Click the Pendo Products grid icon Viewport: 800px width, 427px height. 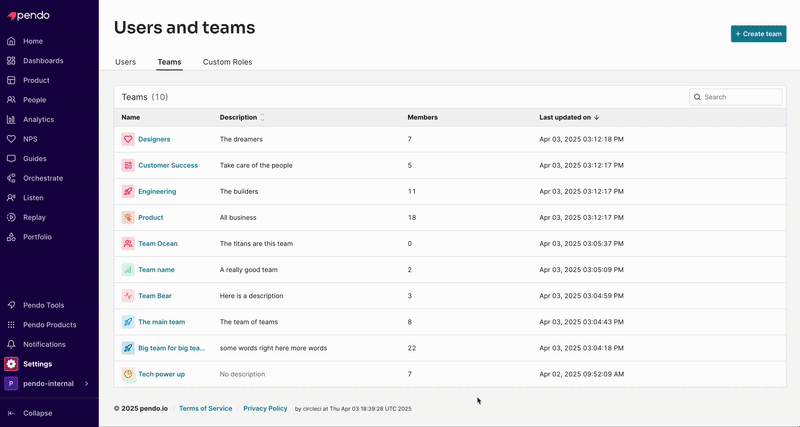(11, 324)
